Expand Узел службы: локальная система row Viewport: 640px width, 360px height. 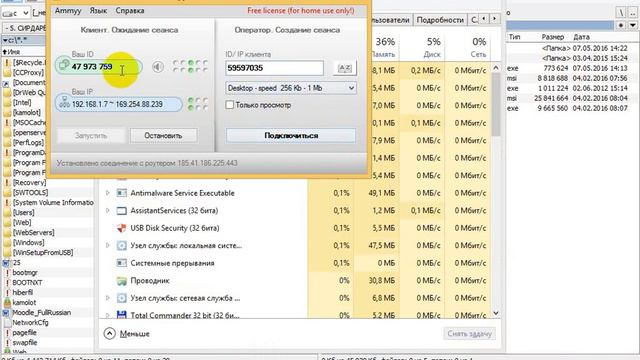pyautogui.click(x=108, y=246)
